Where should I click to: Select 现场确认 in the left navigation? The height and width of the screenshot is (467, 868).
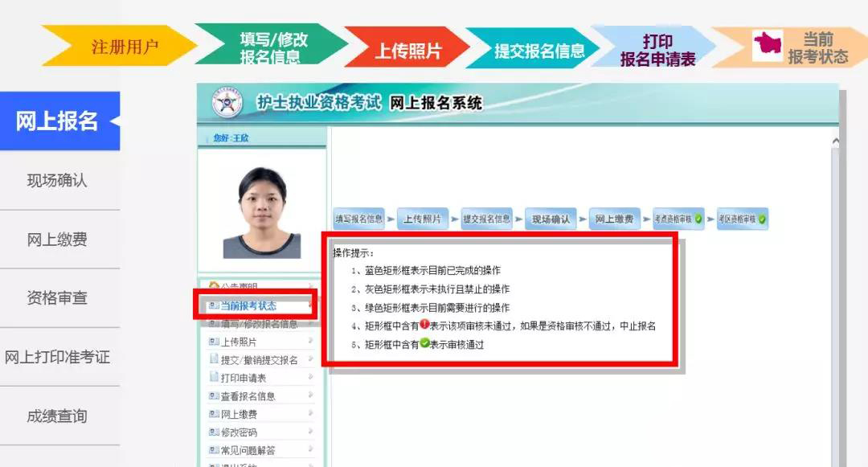pyautogui.click(x=57, y=180)
